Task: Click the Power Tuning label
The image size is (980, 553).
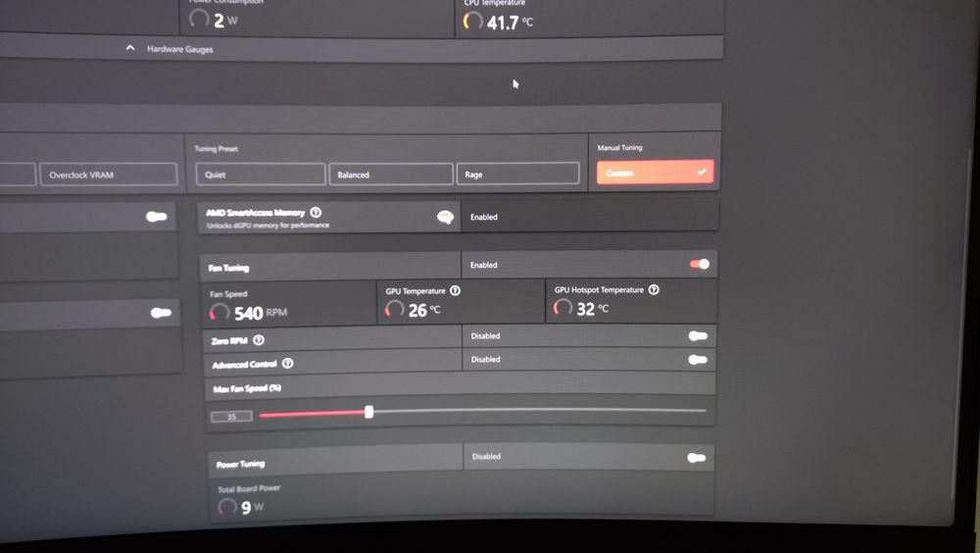Action: 240,464
